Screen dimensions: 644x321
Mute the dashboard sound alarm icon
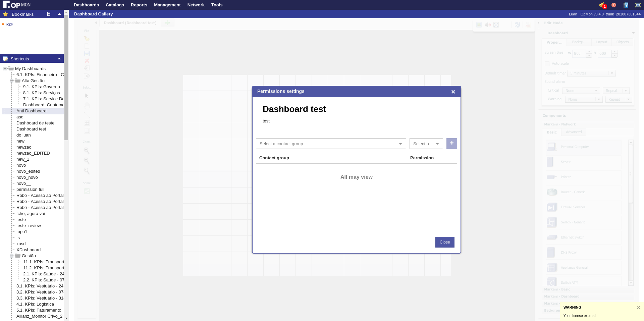tap(488, 25)
